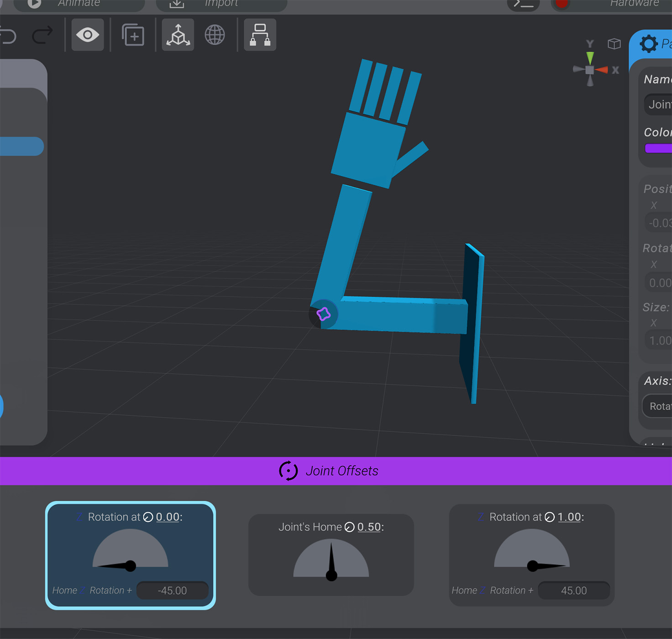Toggle the eye visibility icon in the toolbar
The width and height of the screenshot is (672, 639).
[87, 35]
